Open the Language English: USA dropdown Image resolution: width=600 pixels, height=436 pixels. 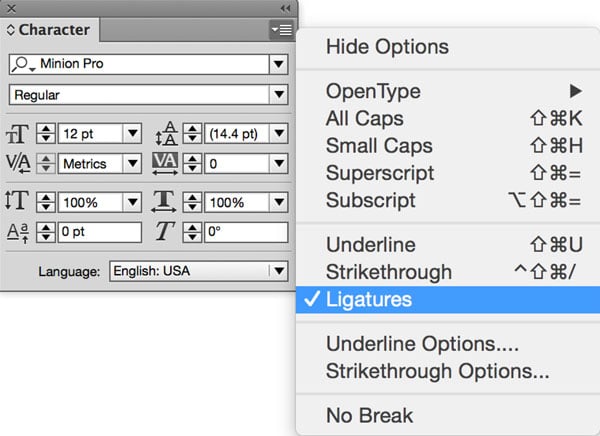[x=277, y=271]
